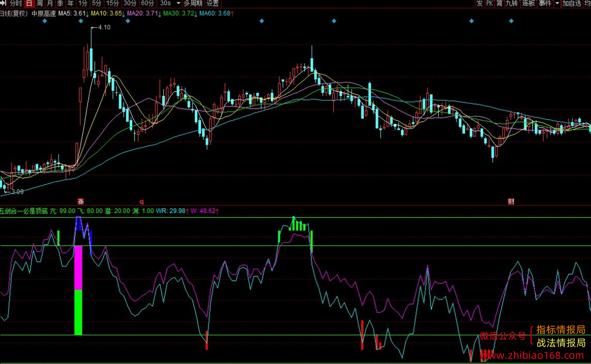Click the 渊: 1.00 indicator value
This screenshot has width=591, height=364.
(143, 211)
